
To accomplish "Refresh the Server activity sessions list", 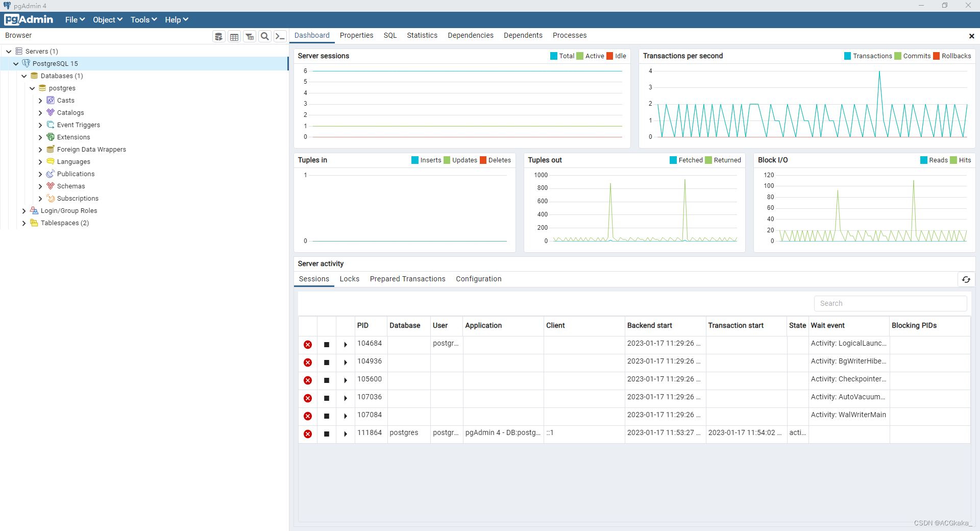I will [x=966, y=279].
